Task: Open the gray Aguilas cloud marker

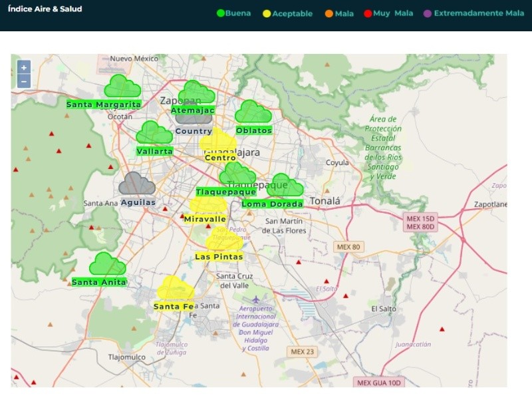Action: tap(136, 184)
